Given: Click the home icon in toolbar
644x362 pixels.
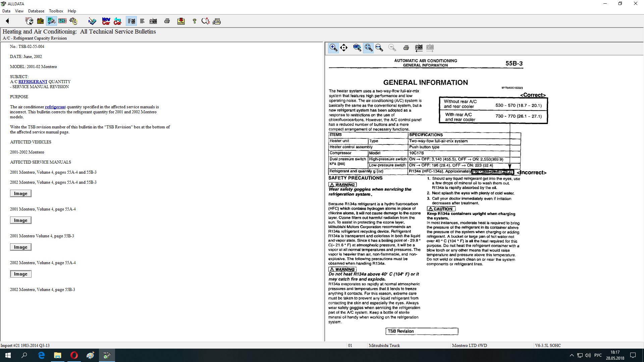Looking at the screenshot, I should 40,21.
